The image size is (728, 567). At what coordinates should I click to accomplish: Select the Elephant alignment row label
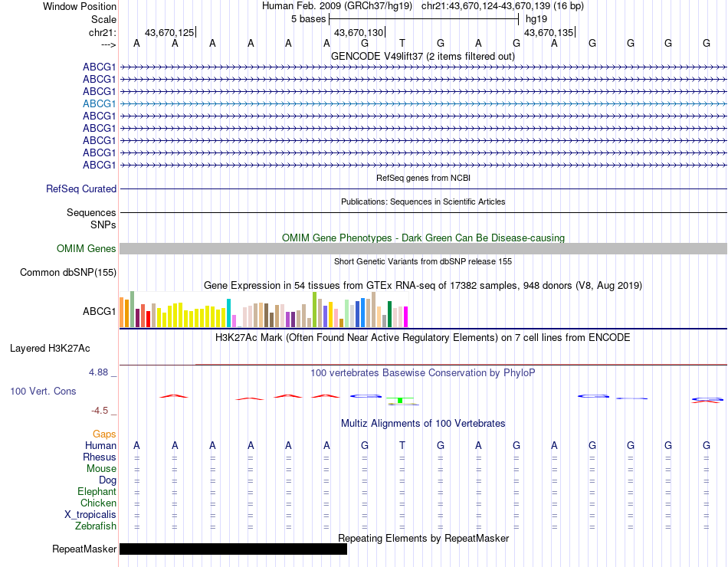tap(97, 491)
